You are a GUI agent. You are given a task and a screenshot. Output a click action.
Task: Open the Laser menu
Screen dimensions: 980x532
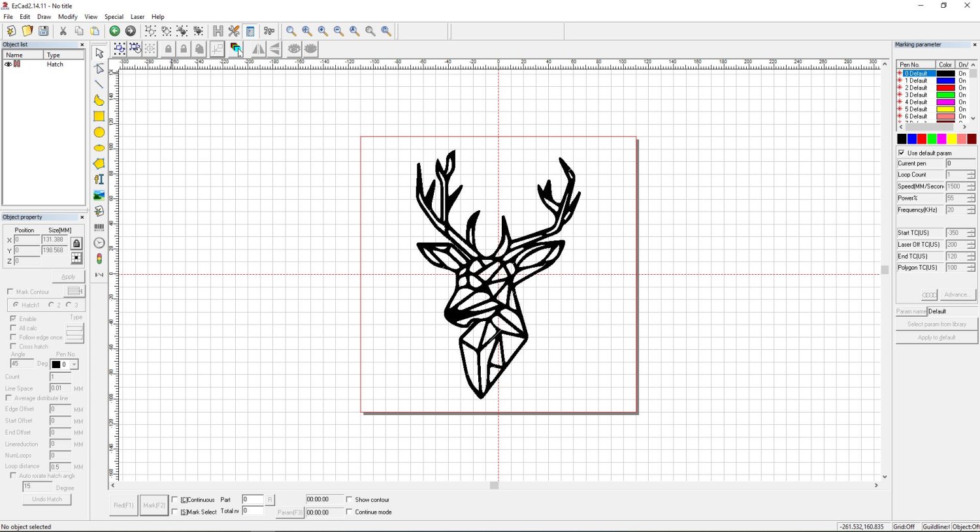pyautogui.click(x=137, y=17)
